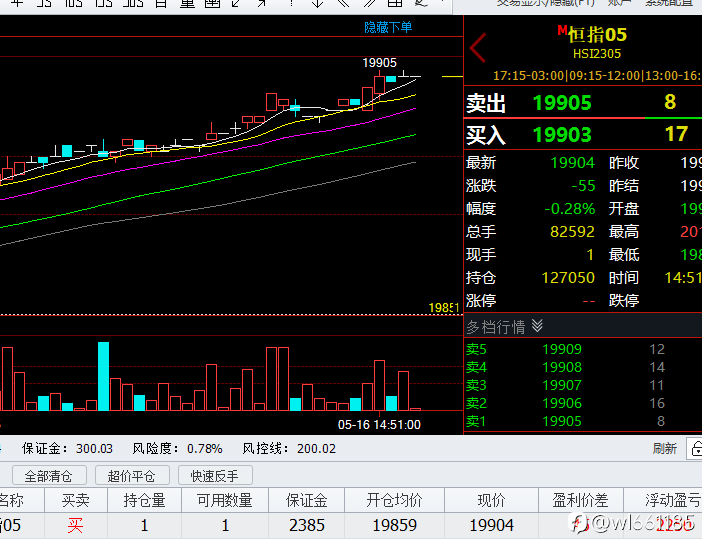The height and width of the screenshot is (557, 702).
Task: Click the 开仓均价 column header
Action: click(x=394, y=500)
